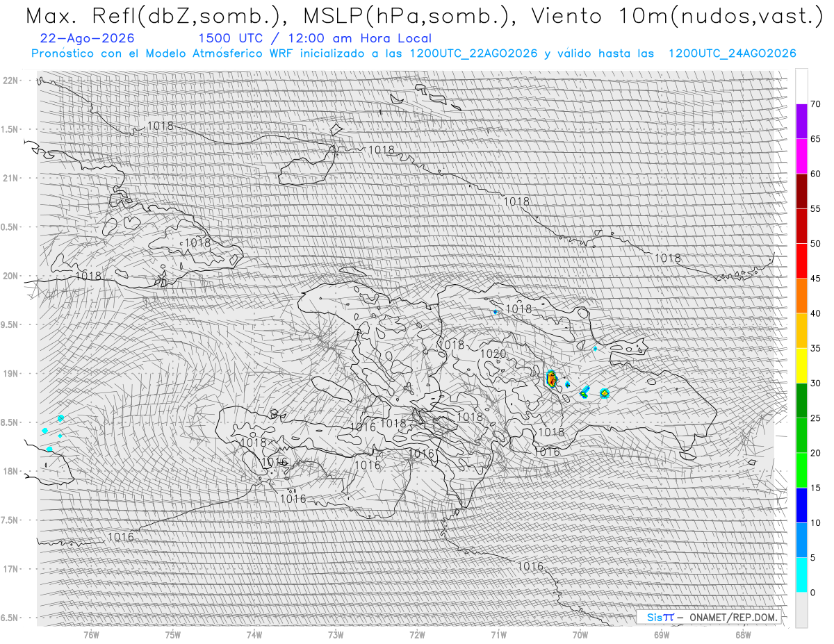Click the '75W' longitude axis label

click(173, 634)
